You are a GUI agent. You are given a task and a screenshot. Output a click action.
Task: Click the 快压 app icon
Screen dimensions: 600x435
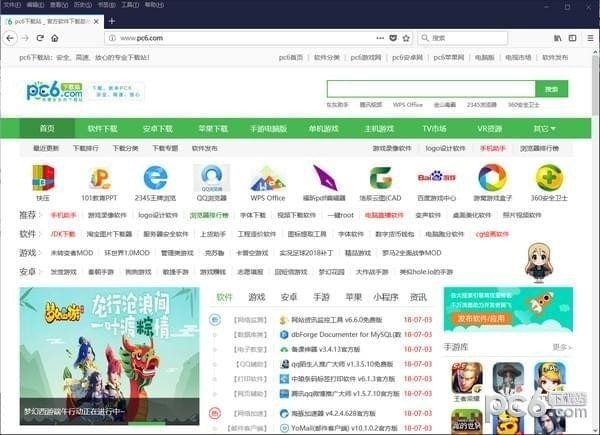coord(43,178)
